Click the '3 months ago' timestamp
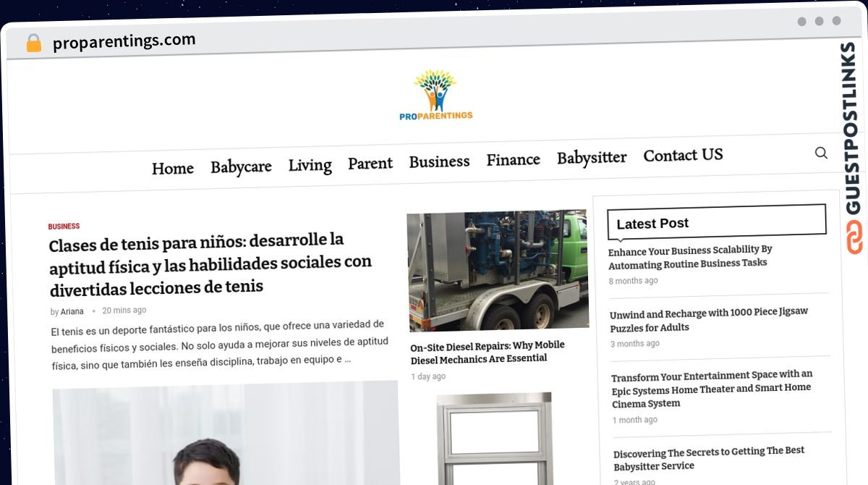 (x=635, y=344)
